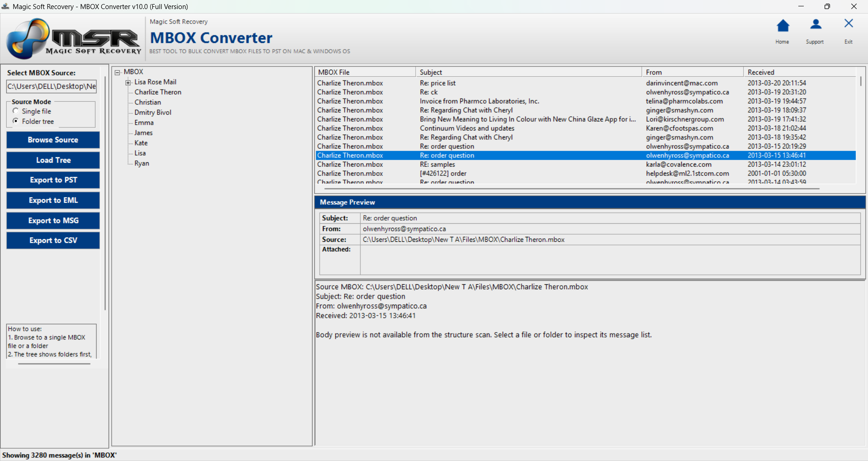Click sender darinvincent@mac.com
The width and height of the screenshot is (868, 461).
pyautogui.click(x=682, y=83)
